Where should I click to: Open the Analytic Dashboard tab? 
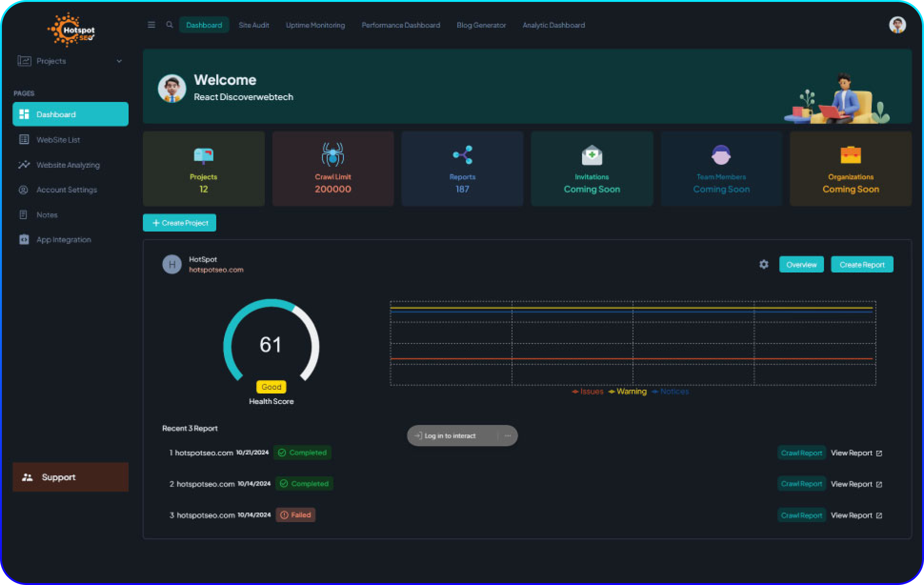[553, 25]
